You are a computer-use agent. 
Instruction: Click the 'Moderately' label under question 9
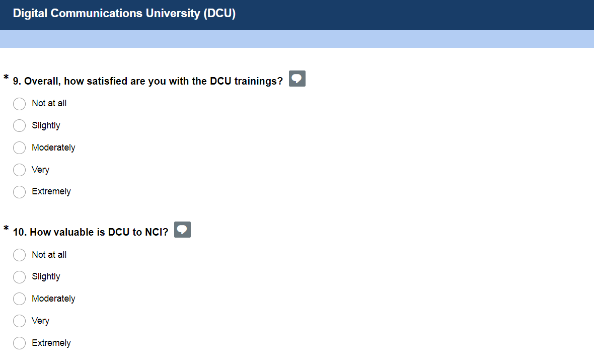[x=53, y=148]
